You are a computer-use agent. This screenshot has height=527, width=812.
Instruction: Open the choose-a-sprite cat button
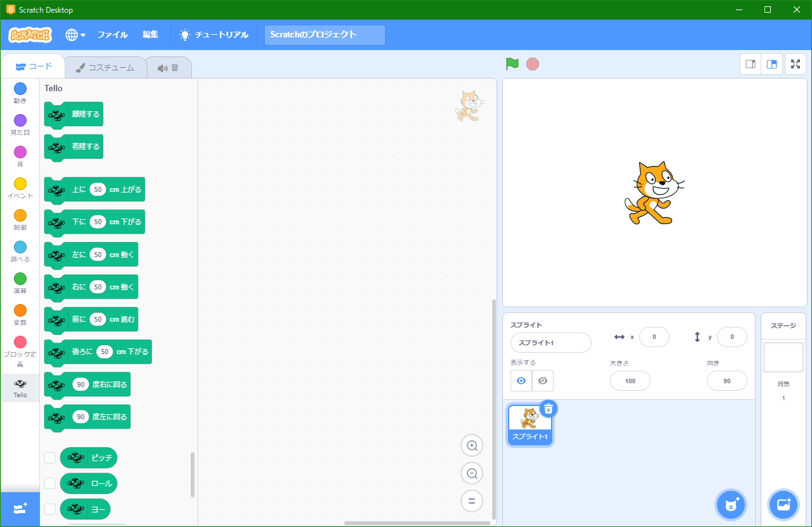731,504
